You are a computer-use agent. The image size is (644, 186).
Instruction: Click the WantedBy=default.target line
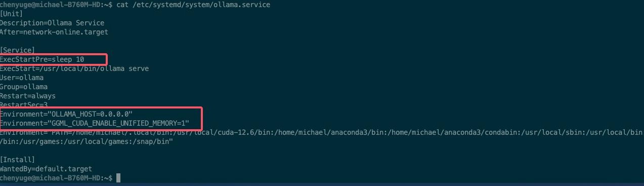coord(46,169)
